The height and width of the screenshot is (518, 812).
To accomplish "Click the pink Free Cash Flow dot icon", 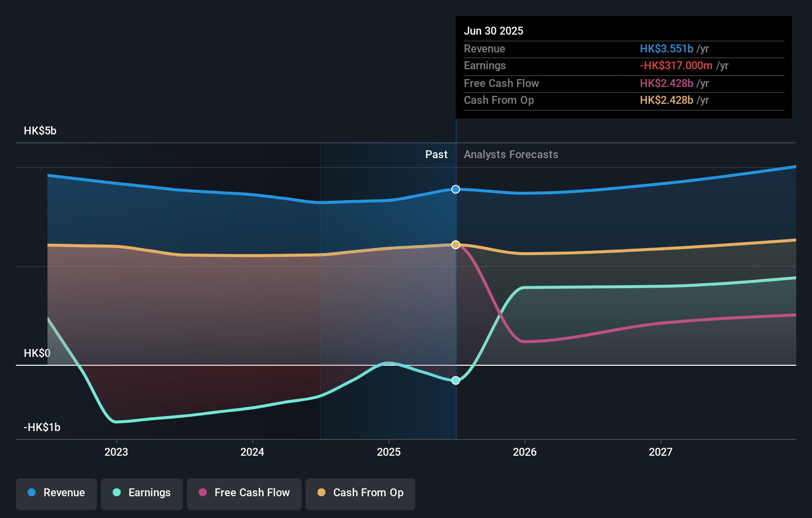I will pyautogui.click(x=202, y=492).
